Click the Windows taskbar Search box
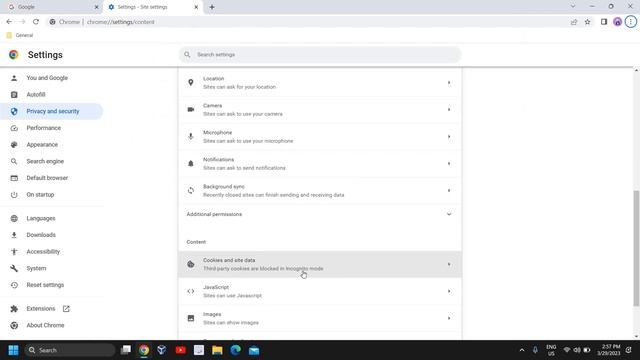Image resolution: width=640 pixels, height=360 pixels. tap(70, 350)
